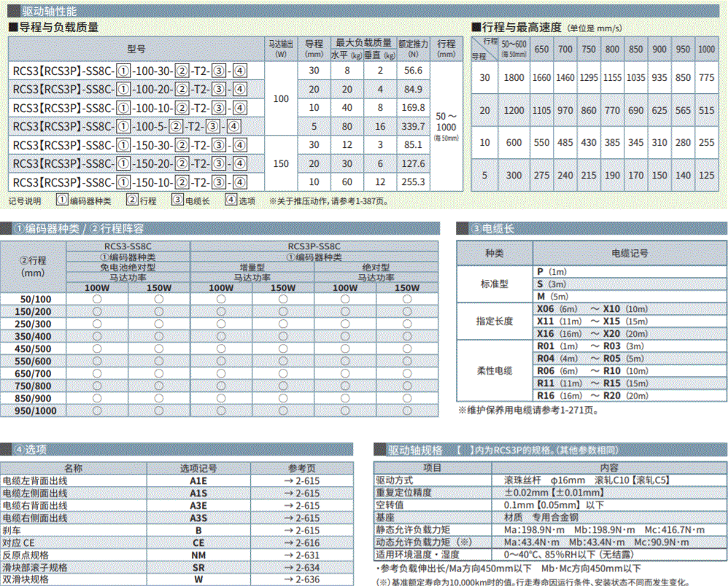Click speed value 1200 in lead 20 row
Viewport: 728px width, 586px height.
coord(514,111)
